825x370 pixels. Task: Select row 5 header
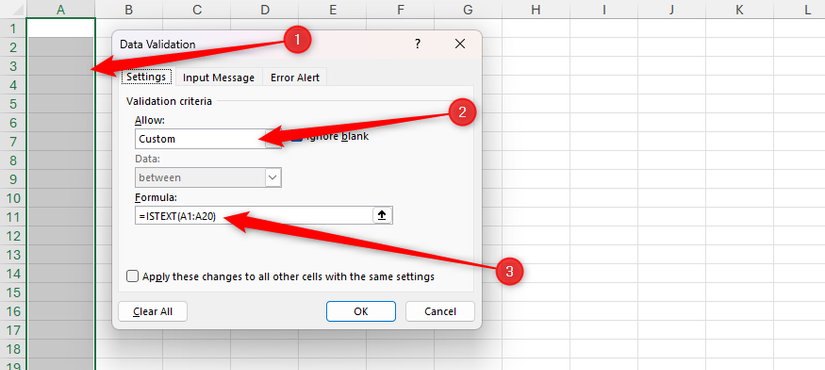[x=13, y=104]
